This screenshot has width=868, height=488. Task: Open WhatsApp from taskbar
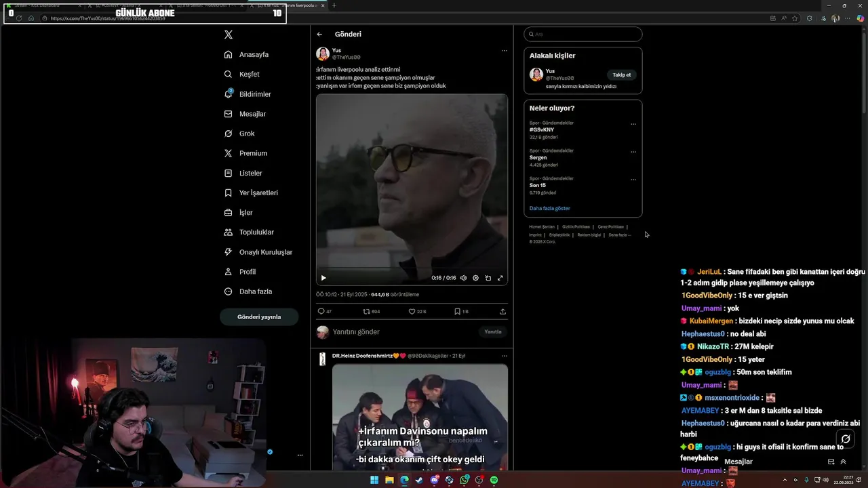(464, 480)
